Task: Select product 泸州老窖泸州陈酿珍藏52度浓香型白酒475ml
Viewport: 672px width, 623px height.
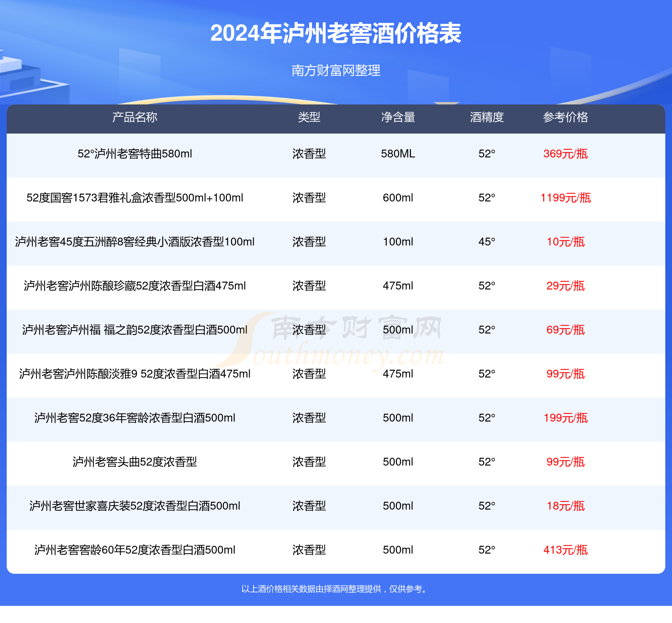Action: pos(135,286)
